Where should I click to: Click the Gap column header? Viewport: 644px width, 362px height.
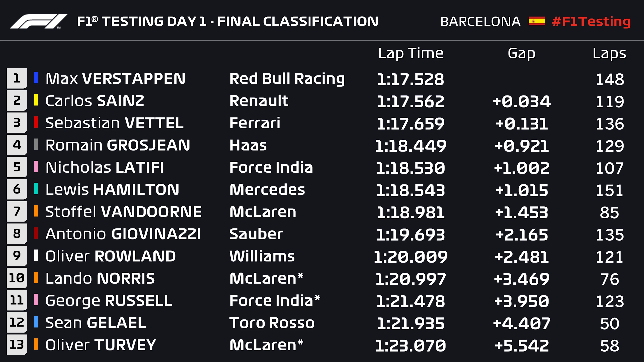click(522, 54)
